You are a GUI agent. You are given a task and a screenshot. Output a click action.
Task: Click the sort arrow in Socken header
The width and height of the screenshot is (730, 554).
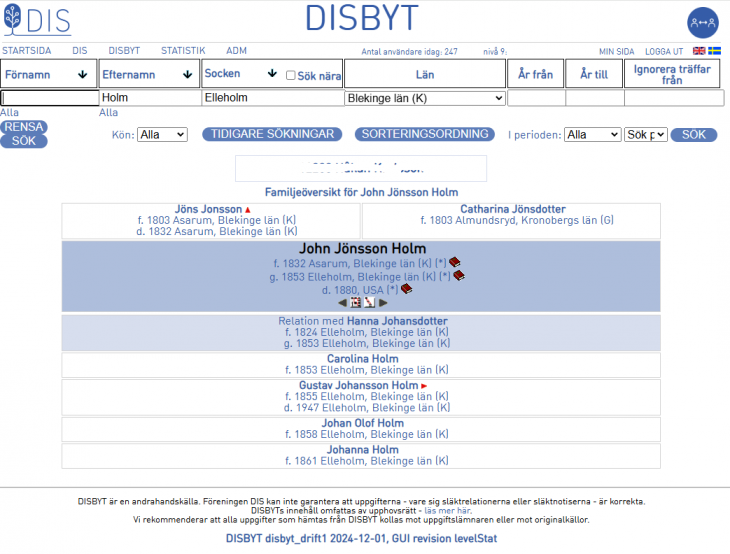click(x=272, y=73)
